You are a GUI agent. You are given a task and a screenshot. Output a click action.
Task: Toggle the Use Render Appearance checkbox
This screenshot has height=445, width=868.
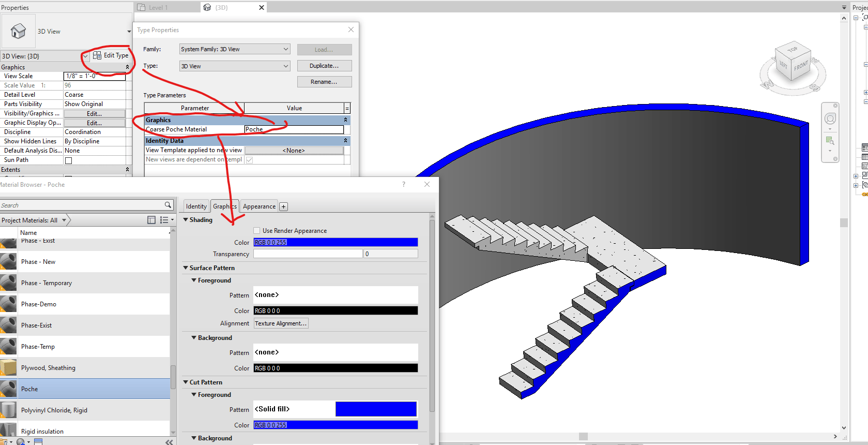256,230
